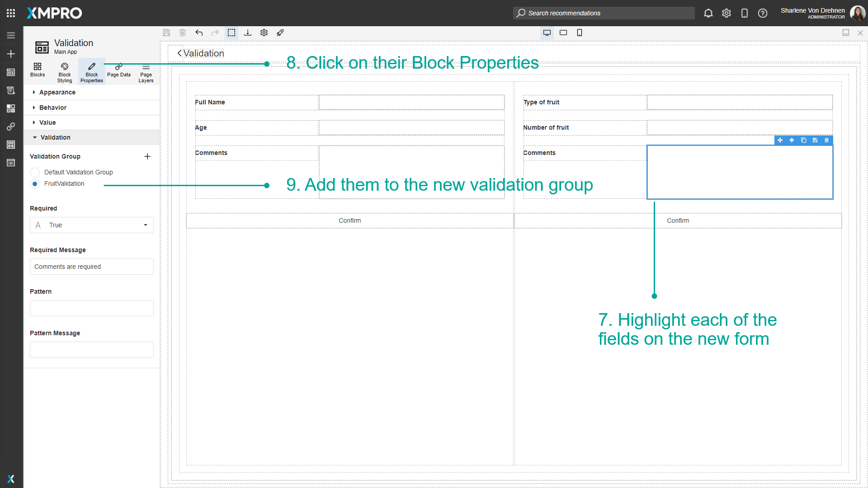
Task: Redo the last change in the toolbar
Action: click(x=215, y=33)
